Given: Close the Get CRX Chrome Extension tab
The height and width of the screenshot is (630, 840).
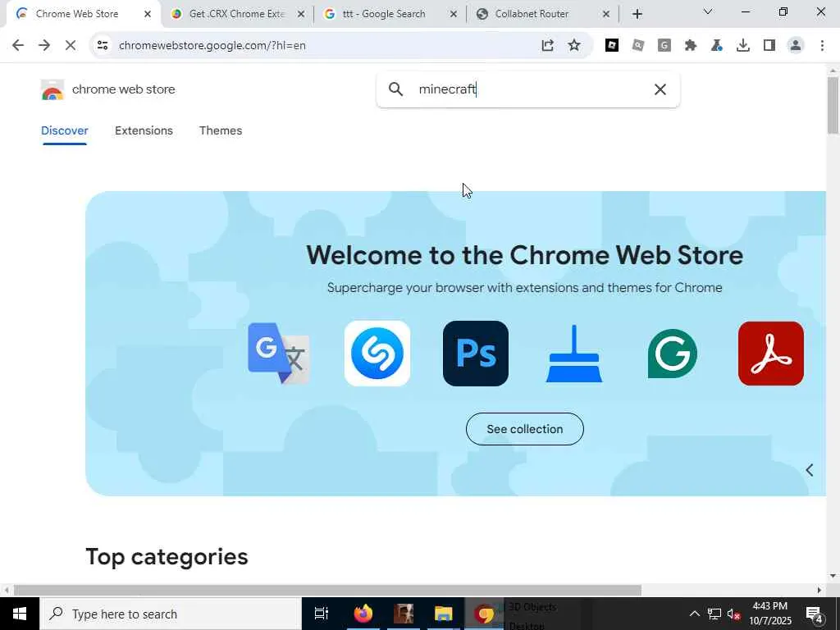Looking at the screenshot, I should 301,15.
